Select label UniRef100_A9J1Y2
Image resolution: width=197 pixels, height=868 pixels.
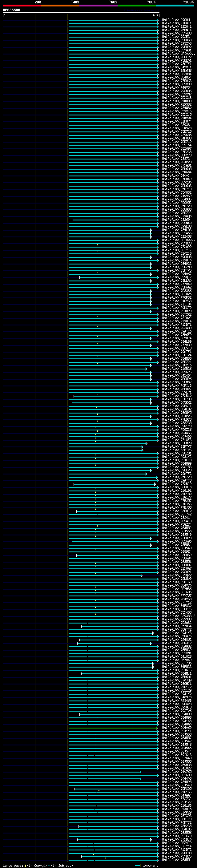[x=176, y=457]
